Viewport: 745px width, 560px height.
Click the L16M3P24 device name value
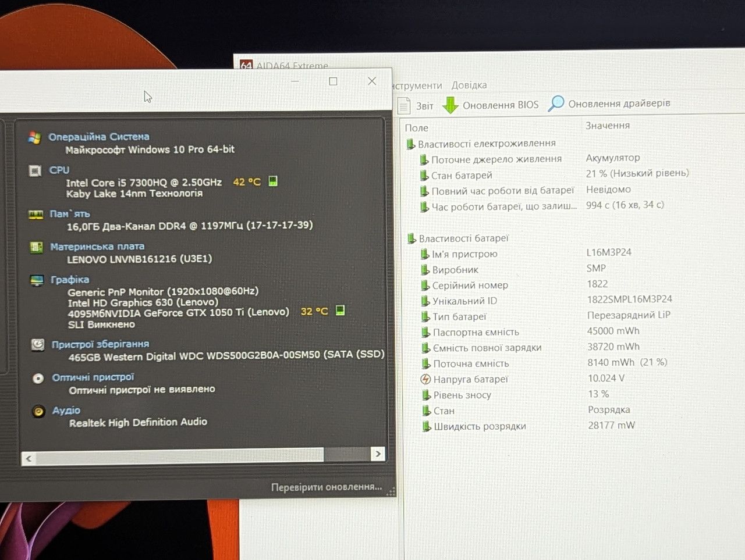[x=609, y=252]
